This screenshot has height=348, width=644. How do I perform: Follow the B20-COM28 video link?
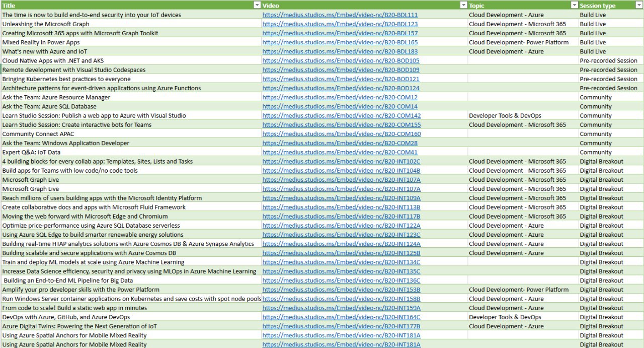pyautogui.click(x=340, y=143)
